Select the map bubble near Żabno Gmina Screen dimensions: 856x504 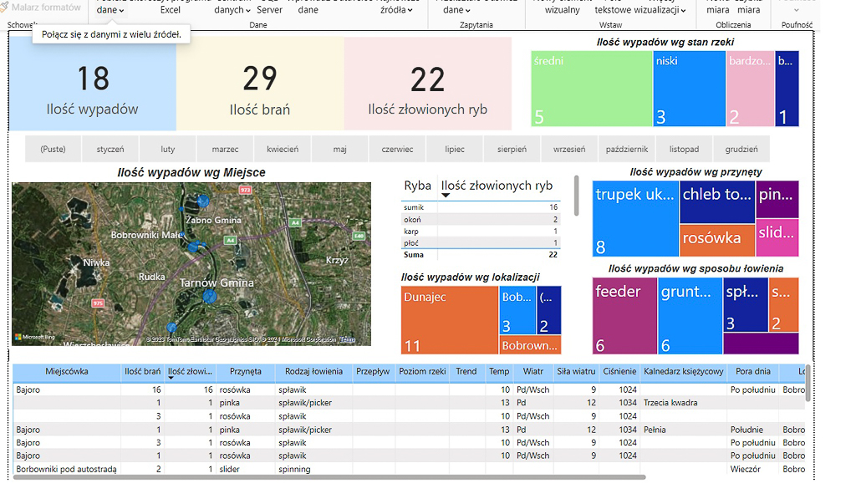click(203, 201)
